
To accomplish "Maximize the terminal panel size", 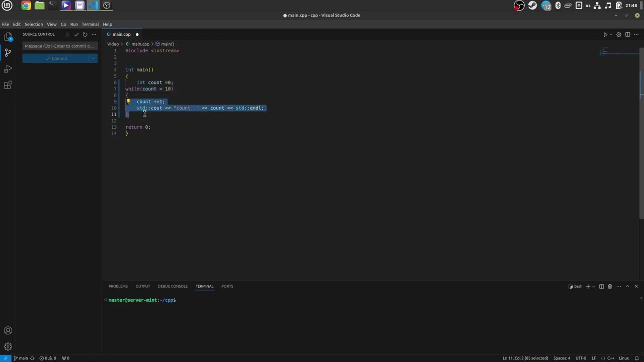I will coord(627,287).
